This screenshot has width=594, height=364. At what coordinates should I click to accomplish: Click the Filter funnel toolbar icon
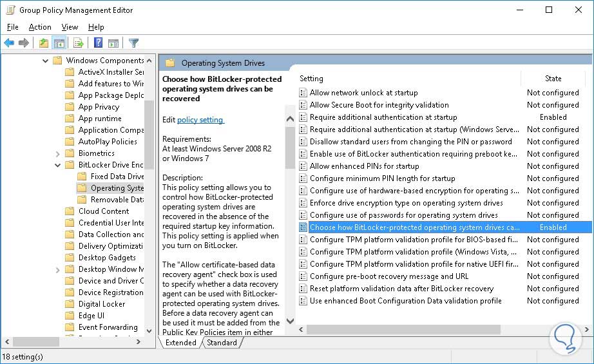tap(133, 43)
